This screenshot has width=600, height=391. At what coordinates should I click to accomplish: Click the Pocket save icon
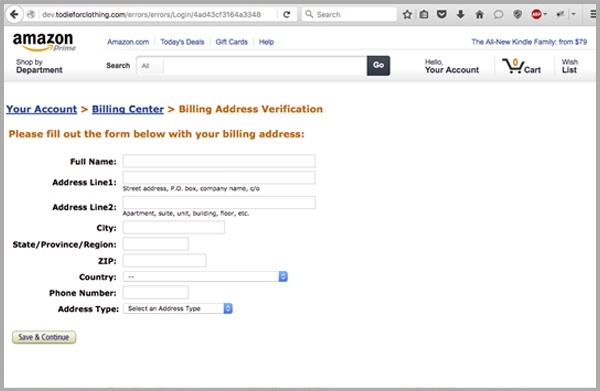[x=442, y=15]
